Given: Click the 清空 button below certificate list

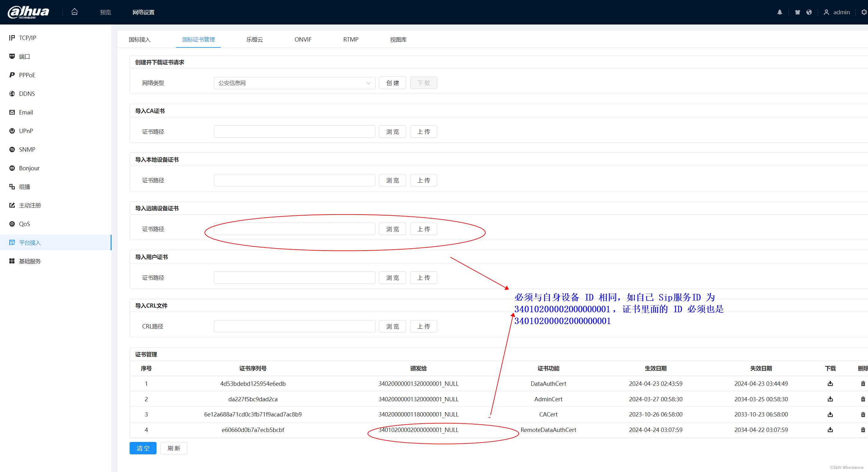Looking at the screenshot, I should (143, 448).
